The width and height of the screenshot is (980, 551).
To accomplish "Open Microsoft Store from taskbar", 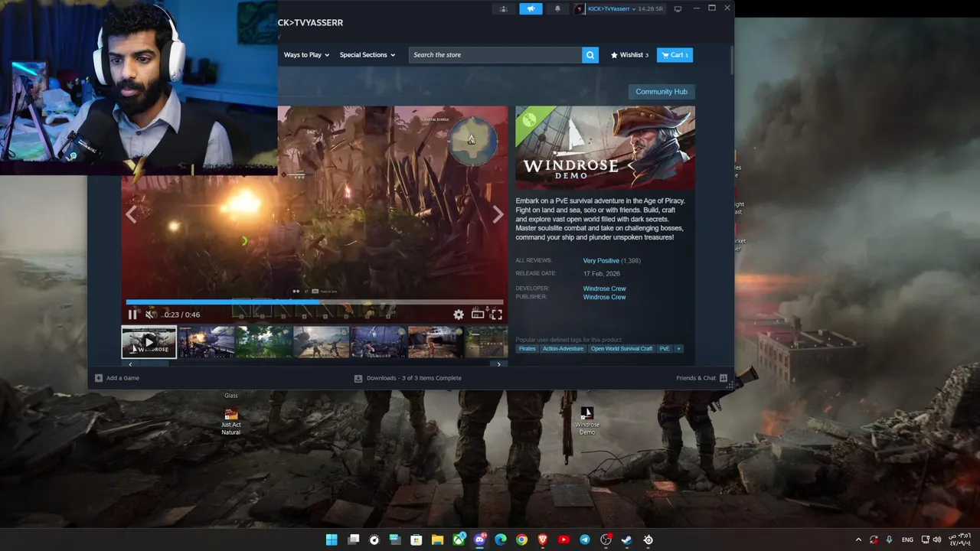I will (x=416, y=540).
